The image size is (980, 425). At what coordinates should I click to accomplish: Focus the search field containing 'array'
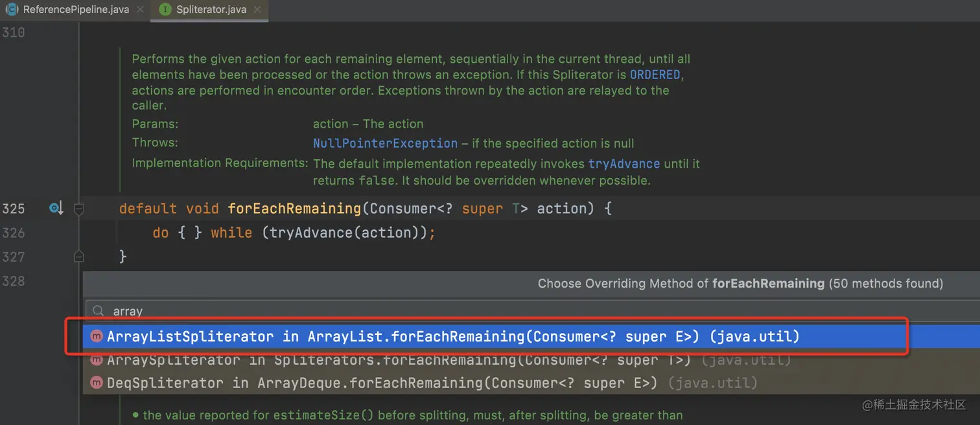click(531, 311)
